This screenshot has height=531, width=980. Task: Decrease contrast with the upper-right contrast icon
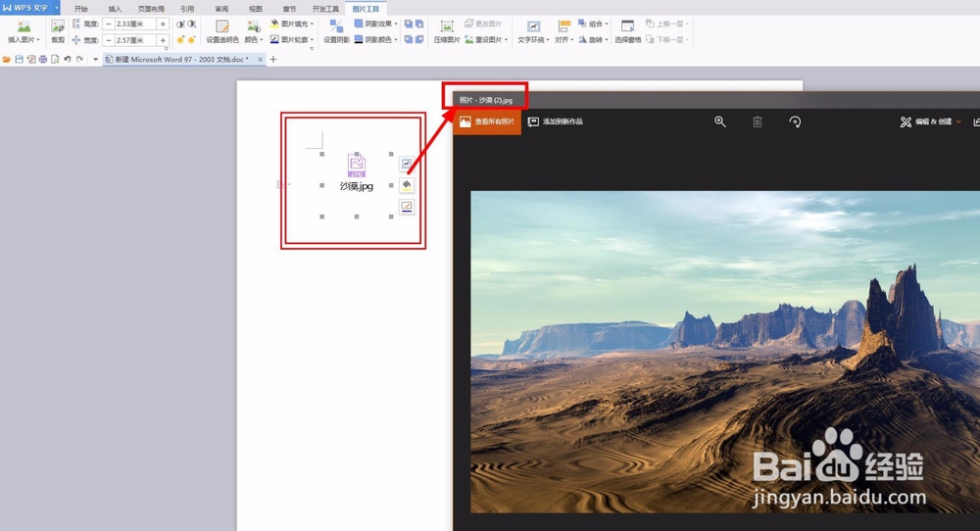pyautogui.click(x=192, y=24)
